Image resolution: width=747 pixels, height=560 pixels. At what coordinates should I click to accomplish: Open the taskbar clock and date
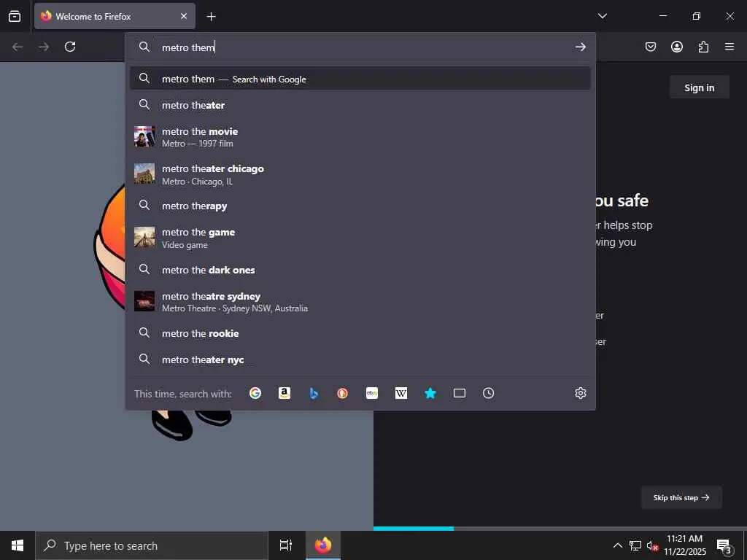coord(684,545)
